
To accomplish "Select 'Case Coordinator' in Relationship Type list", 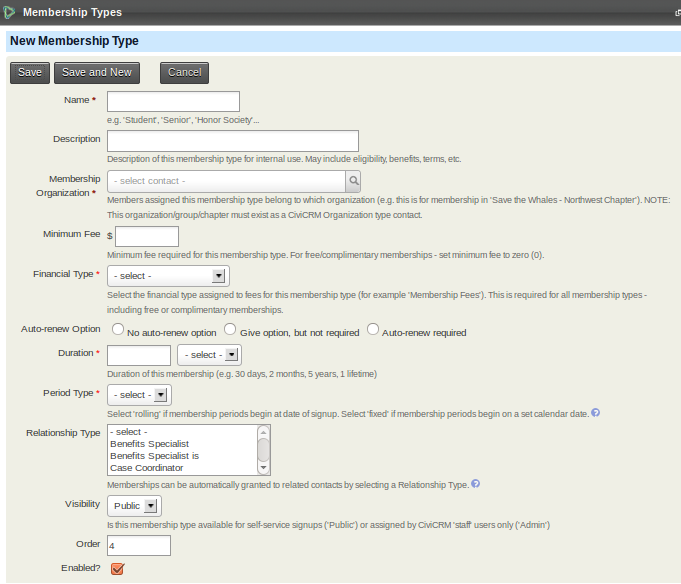I will (x=146, y=468).
